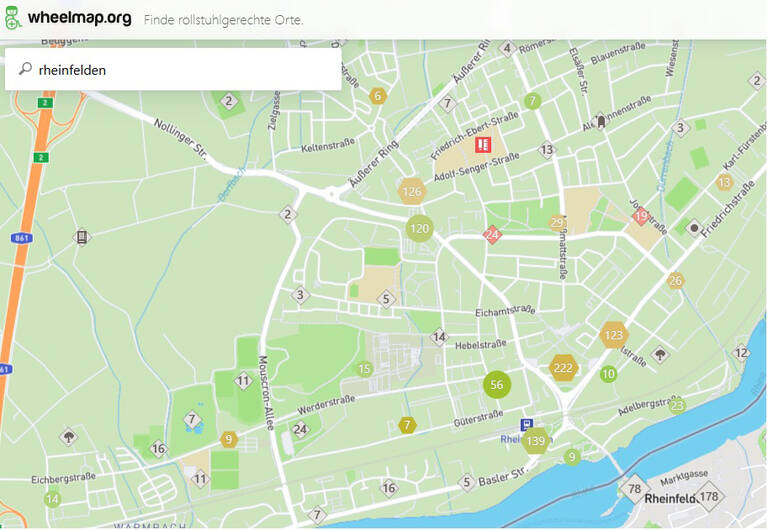Open the orange marker 7 near Güterstraße
768x530 pixels.
coord(407,425)
